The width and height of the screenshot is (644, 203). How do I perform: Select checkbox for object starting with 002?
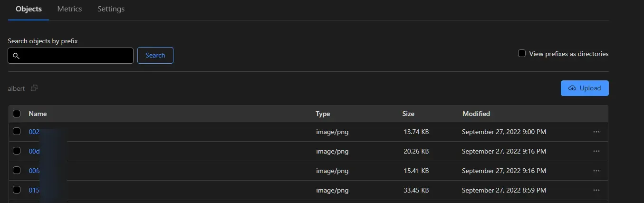17,132
